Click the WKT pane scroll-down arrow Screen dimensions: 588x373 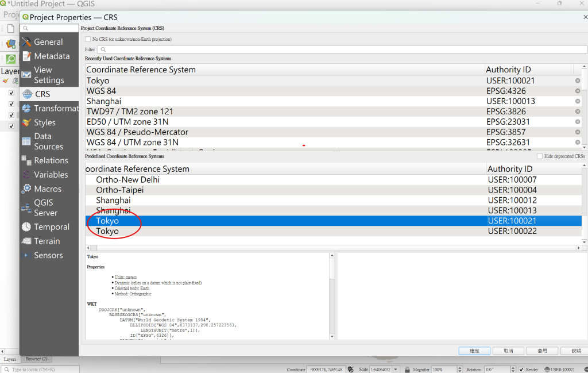click(332, 337)
